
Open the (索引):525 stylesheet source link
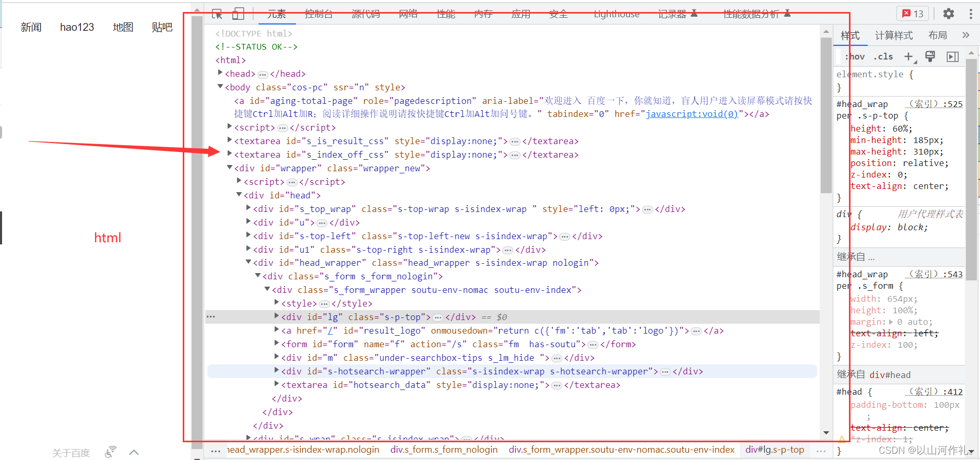[x=934, y=104]
